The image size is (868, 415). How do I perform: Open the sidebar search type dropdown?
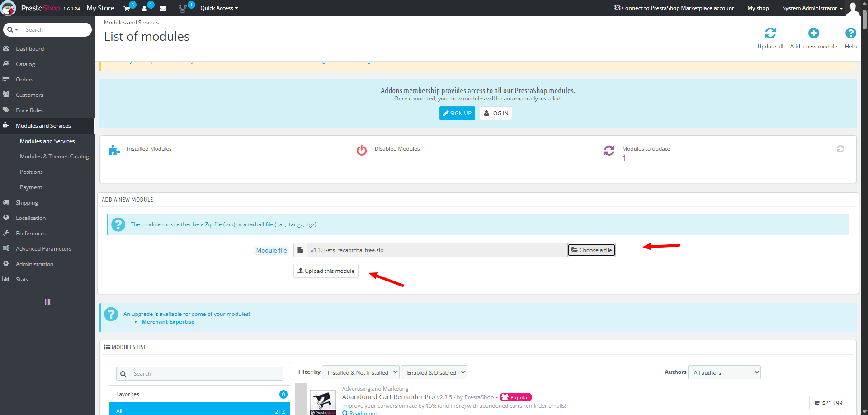[13, 30]
